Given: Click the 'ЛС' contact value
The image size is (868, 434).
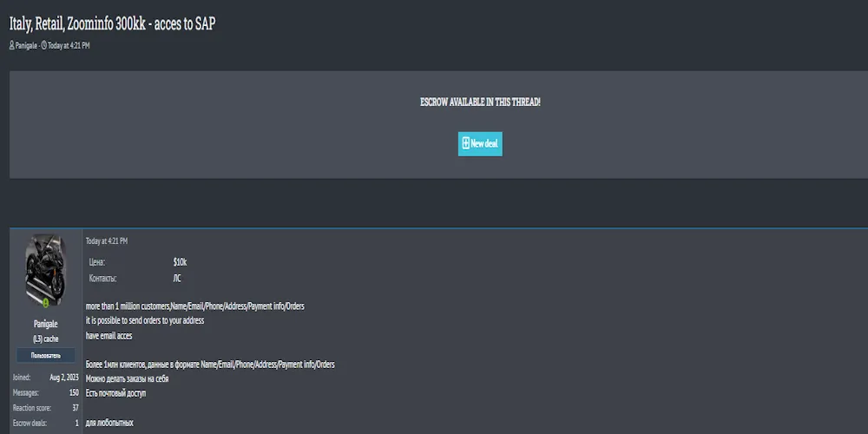Looking at the screenshot, I should pos(176,279).
